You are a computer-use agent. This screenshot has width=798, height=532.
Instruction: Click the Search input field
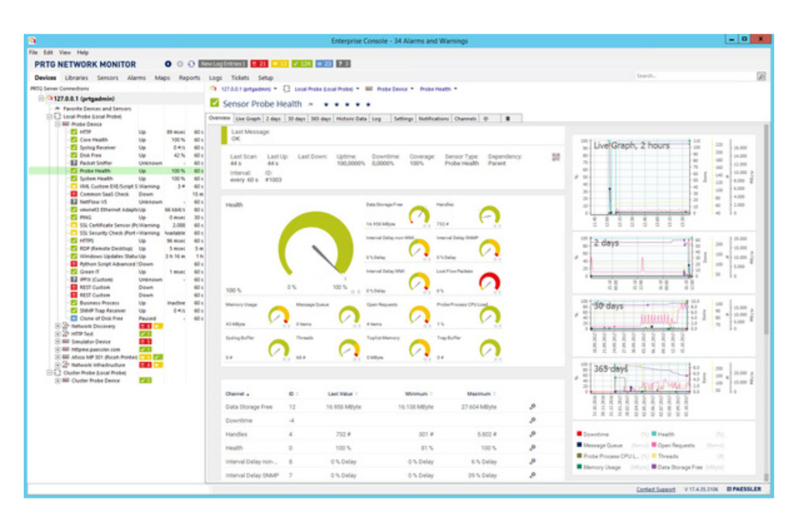[x=694, y=76]
